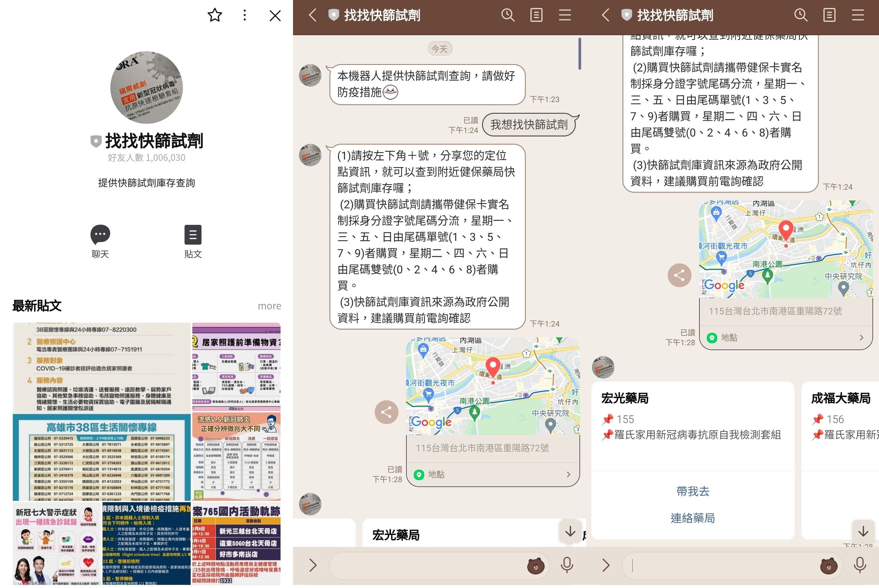This screenshot has width=879, height=588.
Task: Share the location message in right chat
Action: pyautogui.click(x=679, y=275)
